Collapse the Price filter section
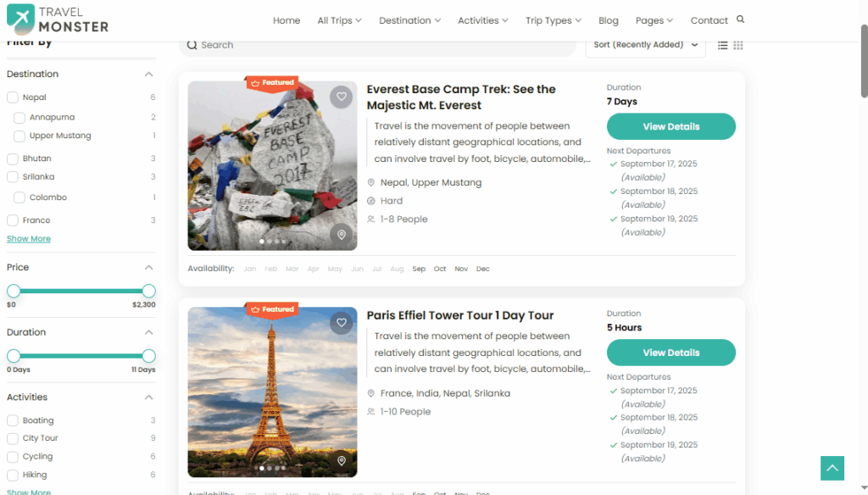The height and width of the screenshot is (495, 868). point(149,268)
